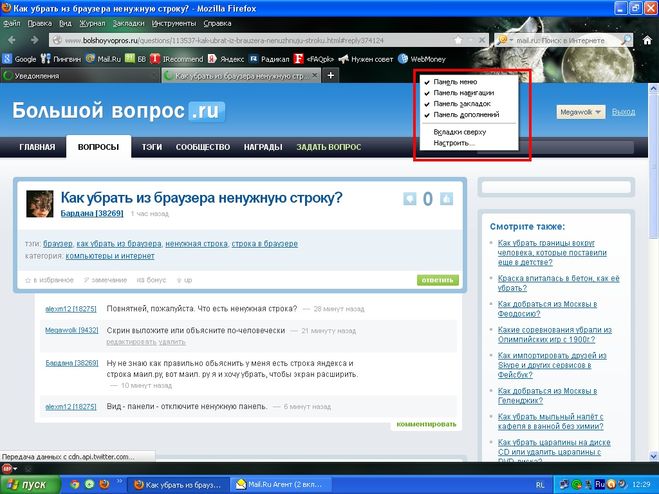Viewport: 659px width, 494px height.
Task: Uncheck Панель меню in the context menu
Action: [x=469, y=82]
